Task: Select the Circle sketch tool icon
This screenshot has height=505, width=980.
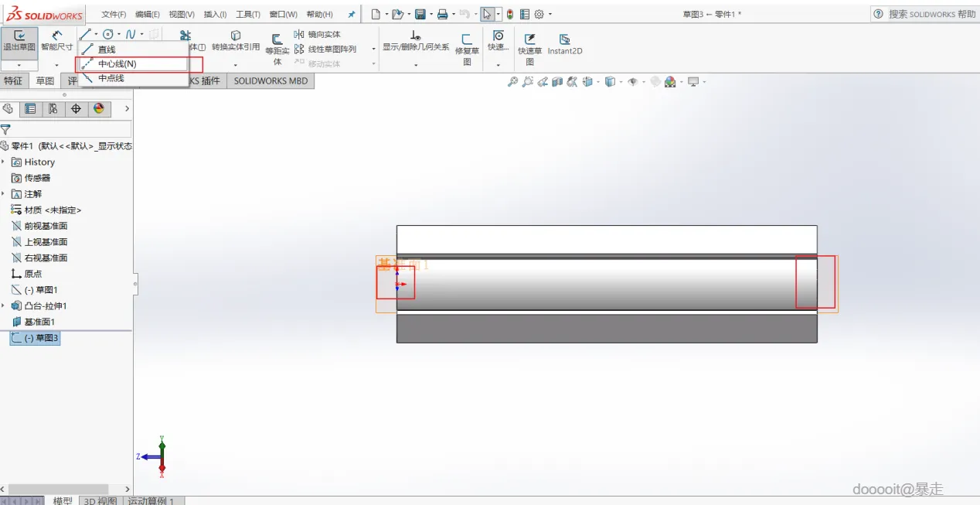Action: [x=108, y=34]
